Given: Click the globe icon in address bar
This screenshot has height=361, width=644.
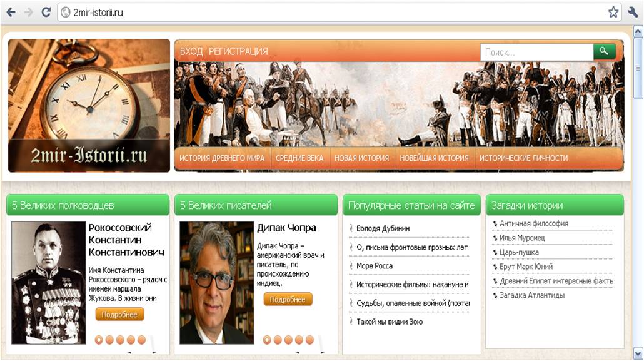Looking at the screenshot, I should point(65,13).
